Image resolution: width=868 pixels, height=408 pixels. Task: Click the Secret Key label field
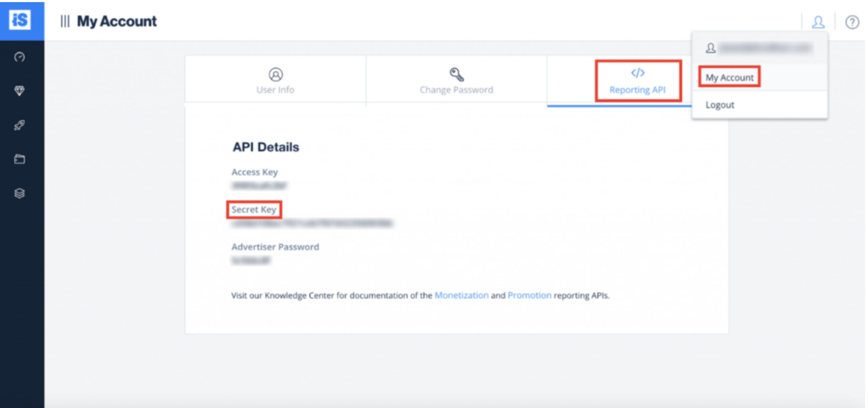[254, 209]
